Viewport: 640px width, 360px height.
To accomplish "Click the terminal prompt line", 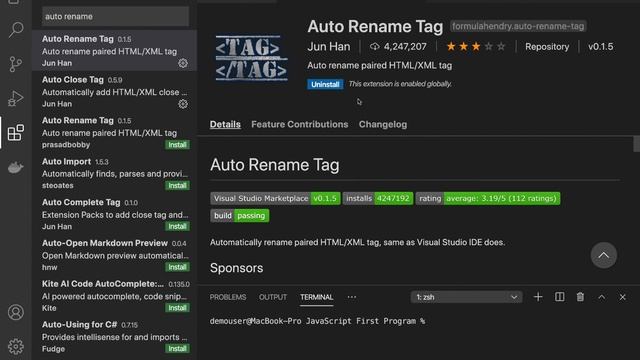I will 318,321.
